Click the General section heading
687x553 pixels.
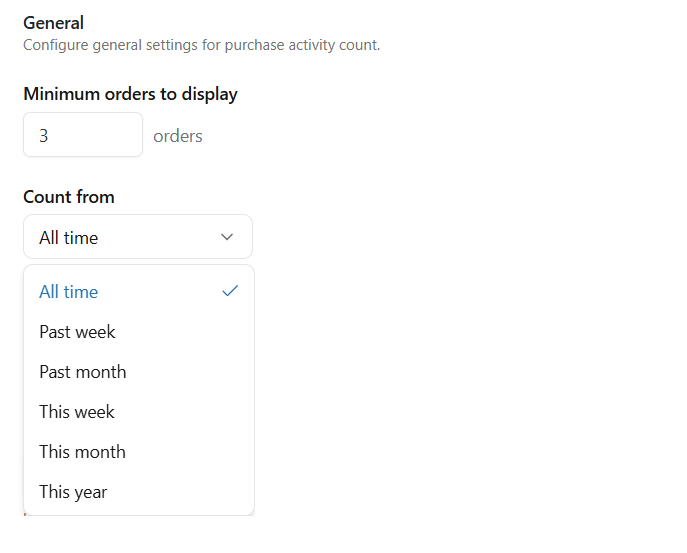53,23
